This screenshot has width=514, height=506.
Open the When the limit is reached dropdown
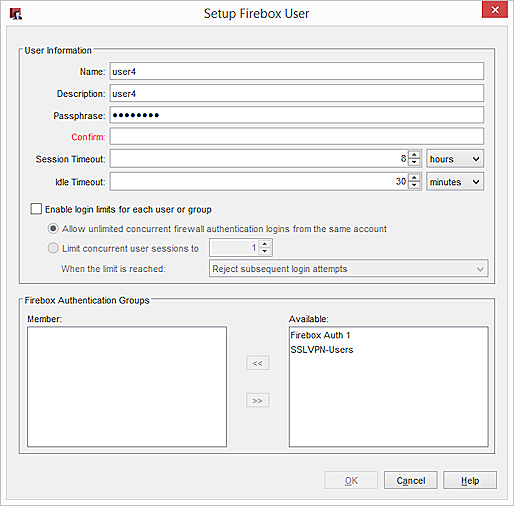348,269
